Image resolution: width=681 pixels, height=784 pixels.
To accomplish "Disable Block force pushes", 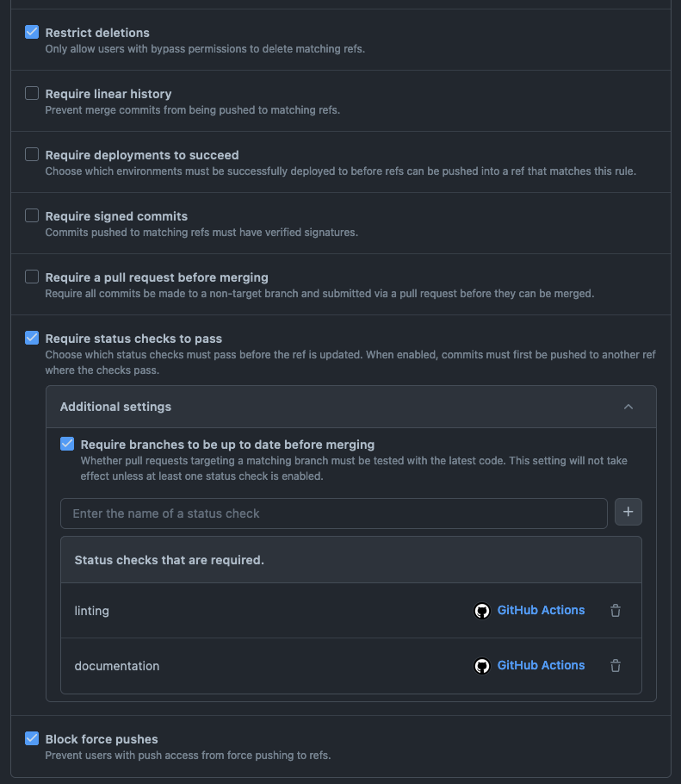I will coord(32,738).
